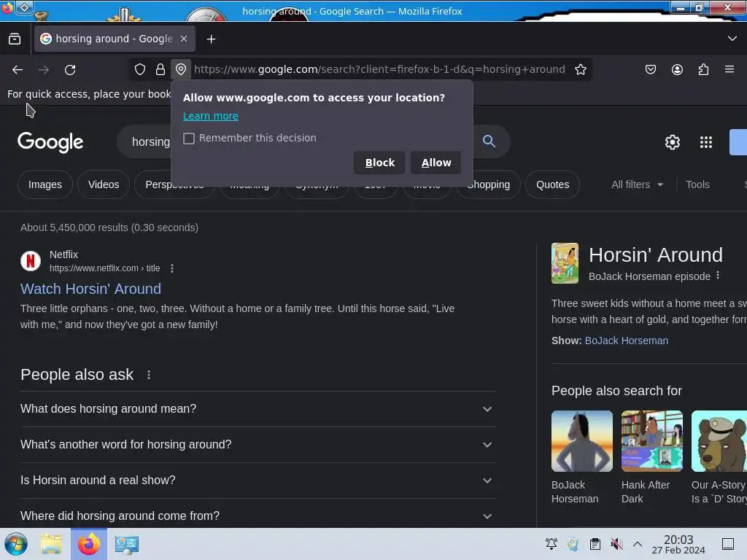
Task: Expand Is Horsin around a real show?
Action: click(258, 481)
